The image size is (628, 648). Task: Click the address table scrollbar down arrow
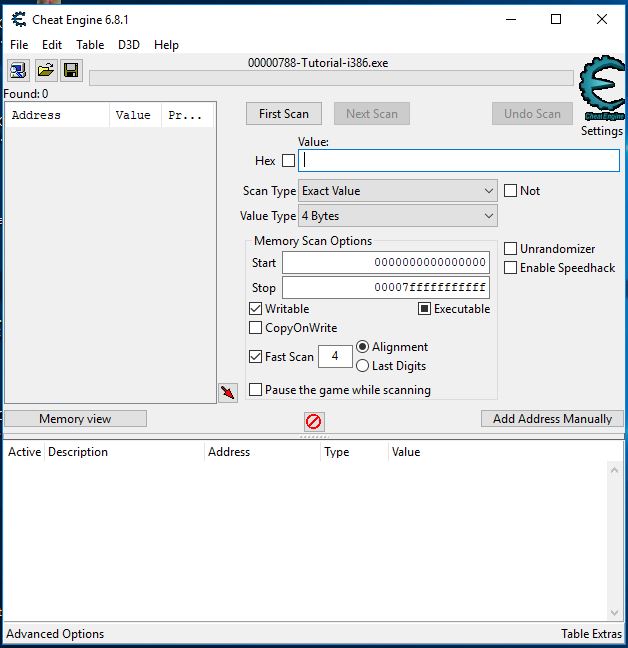[614, 613]
